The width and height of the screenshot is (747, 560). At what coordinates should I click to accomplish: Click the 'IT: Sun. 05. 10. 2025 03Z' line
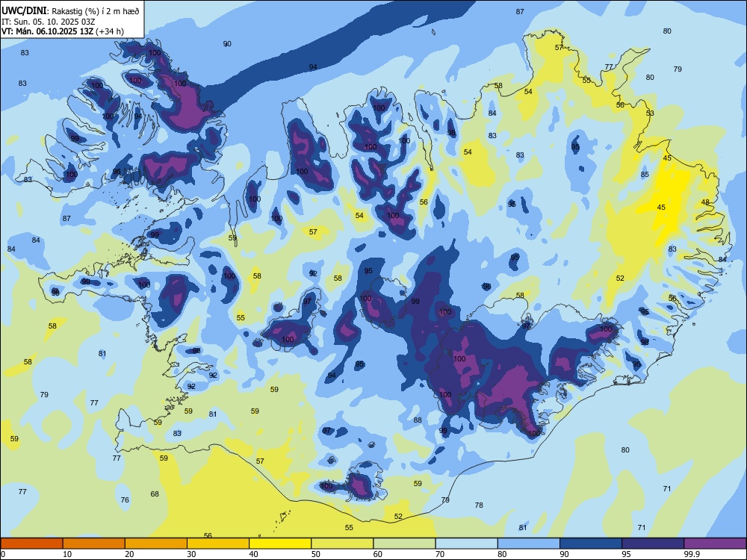(x=48, y=22)
